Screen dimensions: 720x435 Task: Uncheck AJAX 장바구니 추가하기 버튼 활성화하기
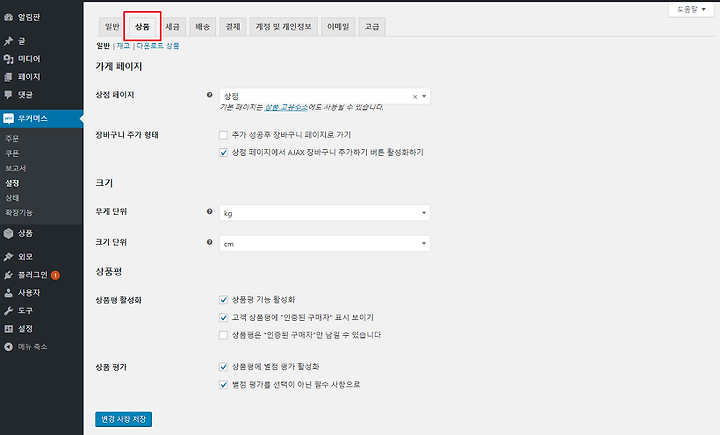click(224, 153)
